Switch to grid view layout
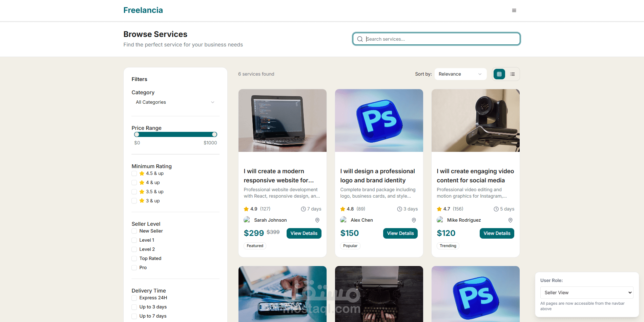The height and width of the screenshot is (322, 644). [499, 74]
